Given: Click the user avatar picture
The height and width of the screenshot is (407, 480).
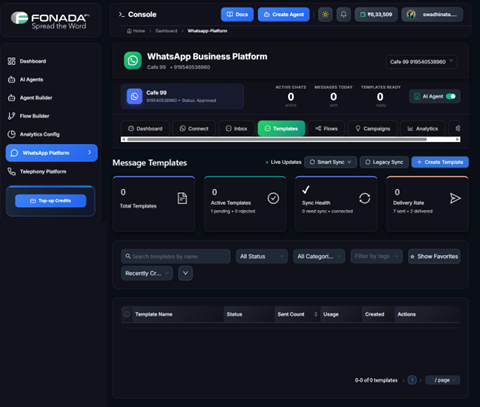Looking at the screenshot, I should pyautogui.click(x=411, y=15).
